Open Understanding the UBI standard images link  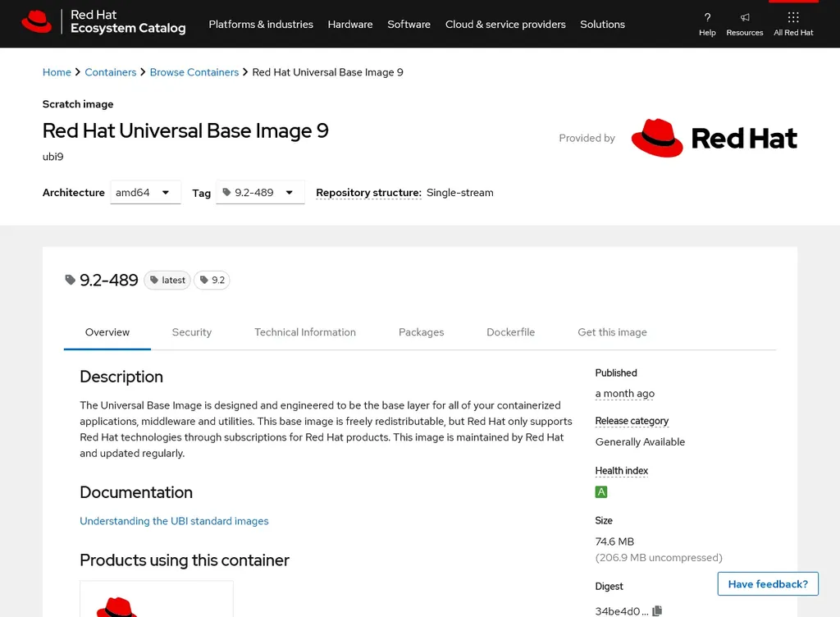tap(174, 521)
